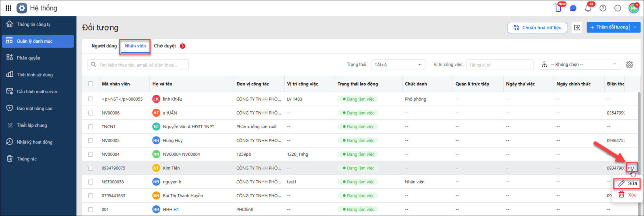Open the notifications bell
Image resolution: width=644 pixels, height=216 pixels.
point(588,8)
